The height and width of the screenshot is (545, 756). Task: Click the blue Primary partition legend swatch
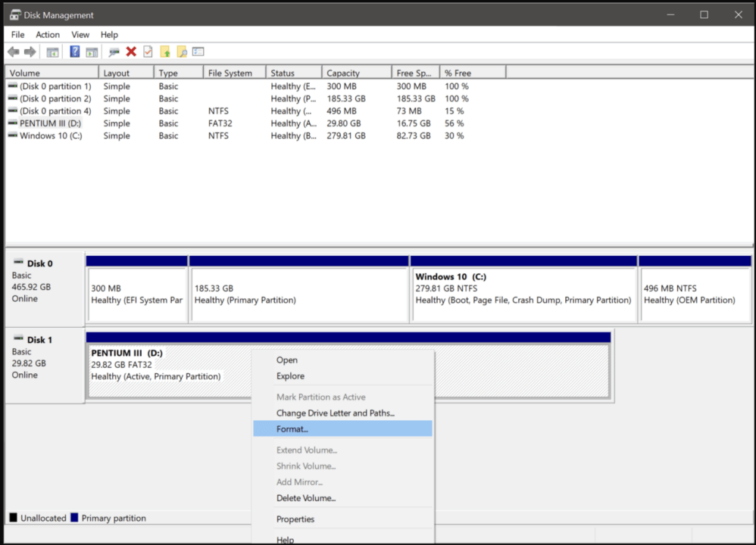(x=73, y=518)
